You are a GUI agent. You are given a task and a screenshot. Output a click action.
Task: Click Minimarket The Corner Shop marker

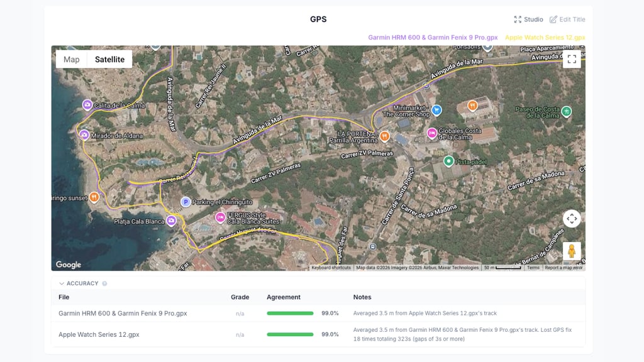[436, 109]
